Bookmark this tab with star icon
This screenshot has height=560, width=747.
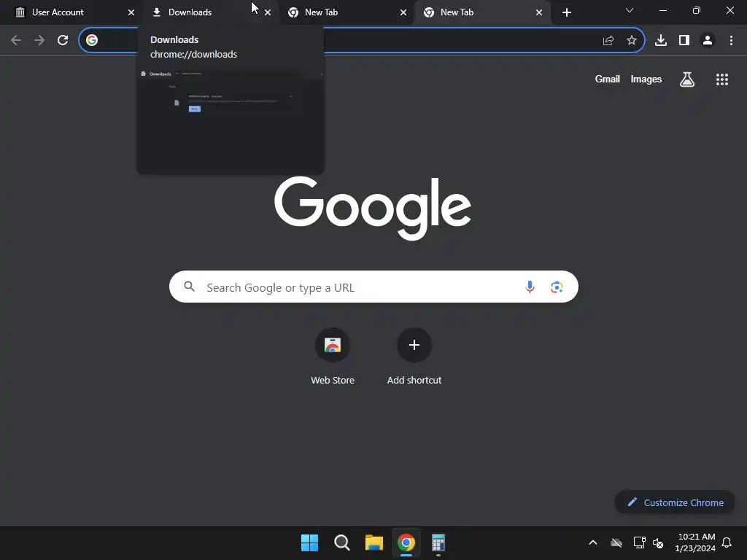632,41
